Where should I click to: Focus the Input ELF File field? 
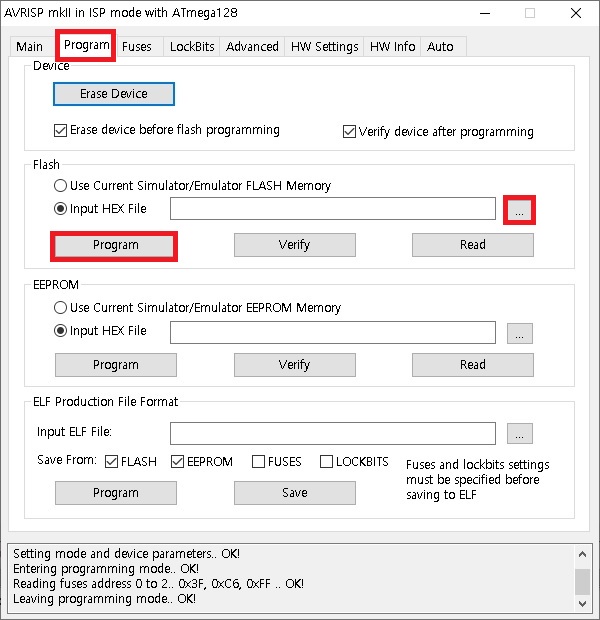(x=333, y=433)
